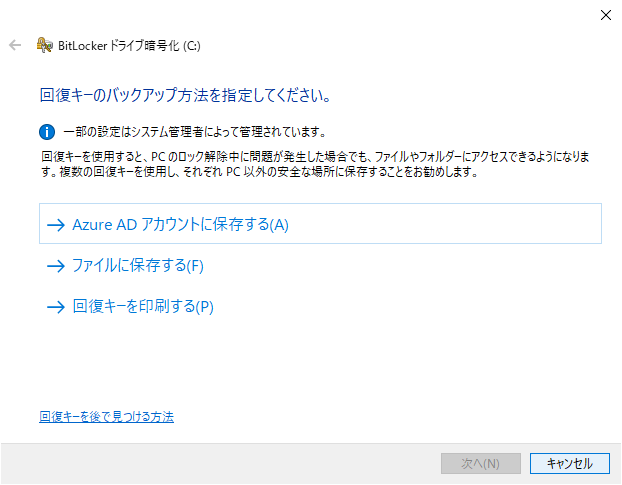Click the arrow beside the Azure AD save option
622x485 pixels.
point(56,225)
